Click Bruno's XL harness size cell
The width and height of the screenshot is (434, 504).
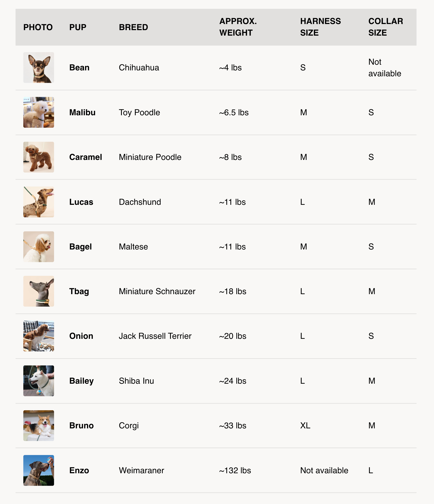coord(305,426)
